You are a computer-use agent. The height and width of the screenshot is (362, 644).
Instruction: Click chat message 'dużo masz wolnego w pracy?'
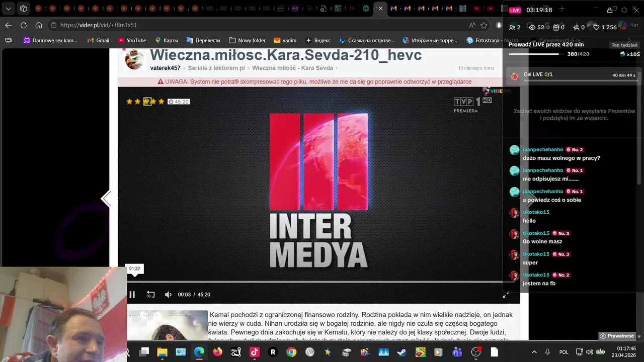click(x=561, y=158)
